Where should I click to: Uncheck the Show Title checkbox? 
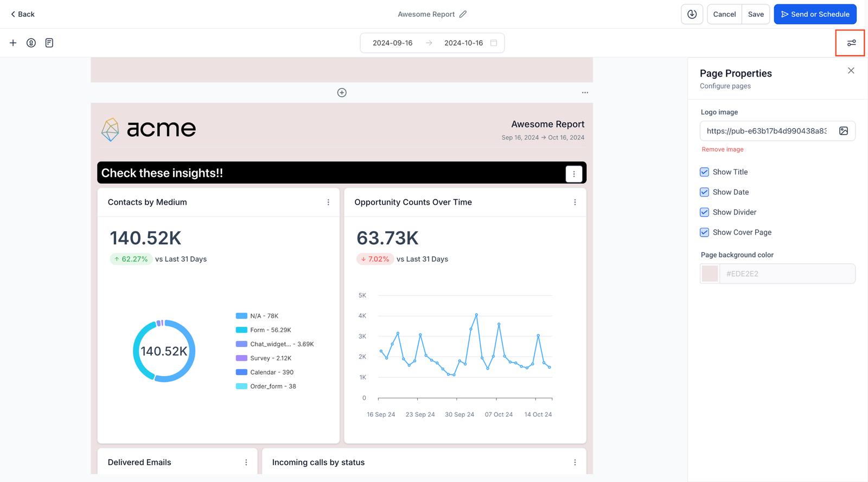[x=704, y=172]
